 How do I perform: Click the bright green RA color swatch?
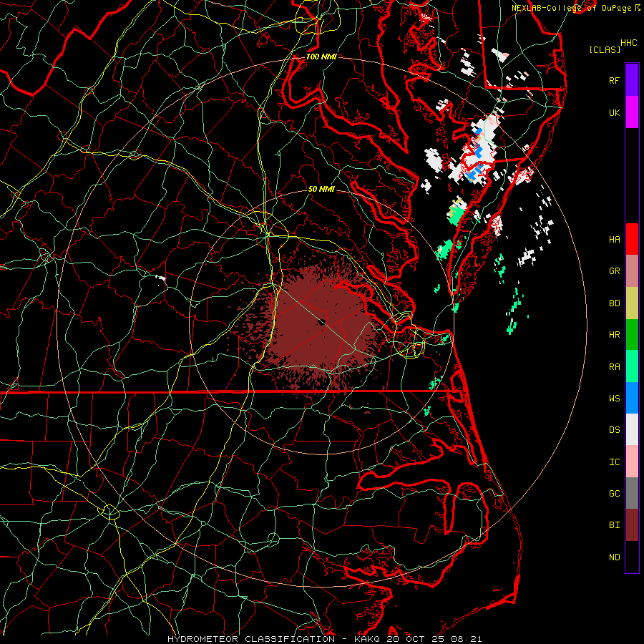632,366
